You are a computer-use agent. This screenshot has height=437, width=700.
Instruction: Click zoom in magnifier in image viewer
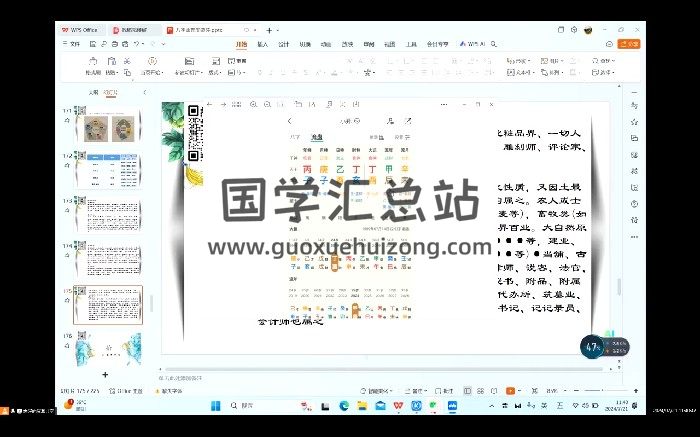pos(254,104)
